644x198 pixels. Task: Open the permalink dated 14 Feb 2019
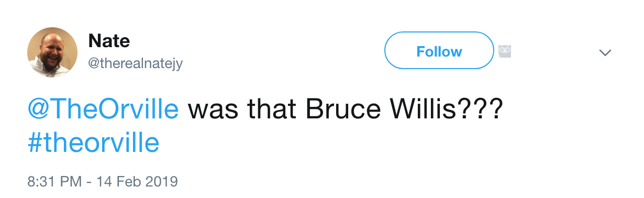[x=103, y=182]
